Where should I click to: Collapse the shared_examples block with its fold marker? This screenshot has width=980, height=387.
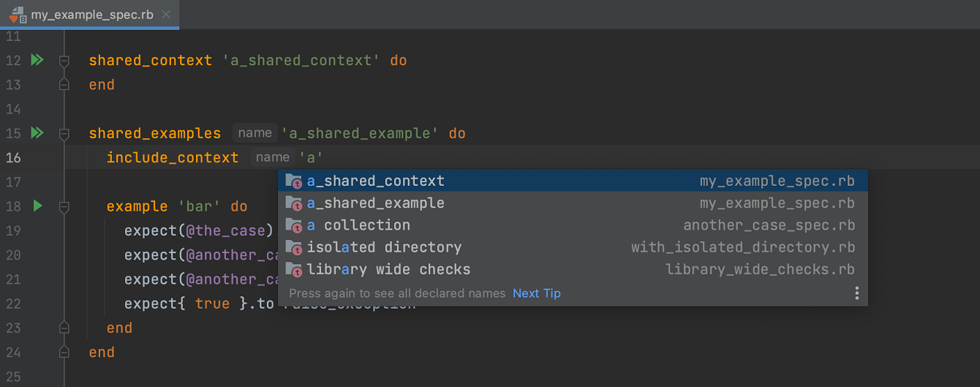click(64, 134)
